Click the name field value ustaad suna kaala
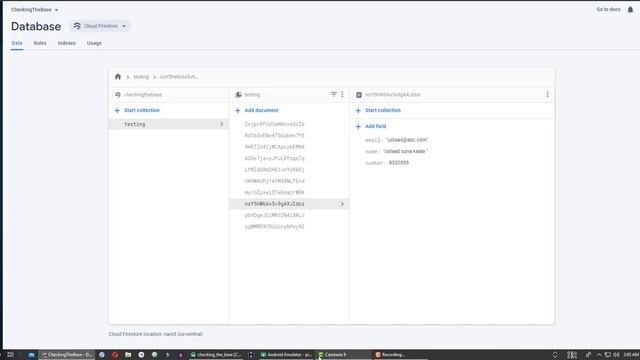Viewport: 640px width, 360px height. coord(405,151)
